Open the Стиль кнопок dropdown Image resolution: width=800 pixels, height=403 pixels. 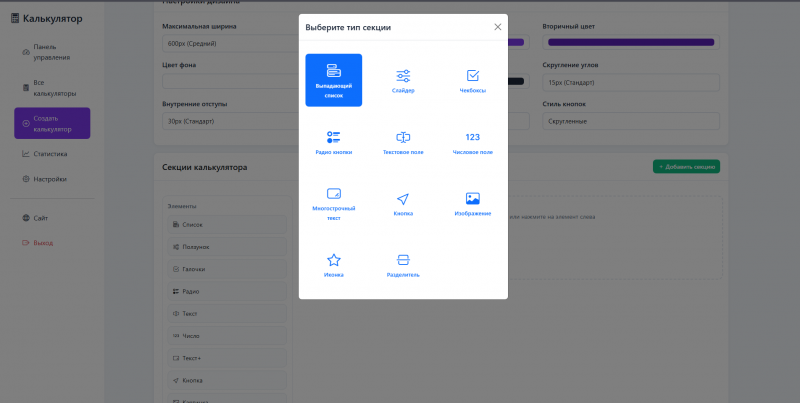coord(631,121)
